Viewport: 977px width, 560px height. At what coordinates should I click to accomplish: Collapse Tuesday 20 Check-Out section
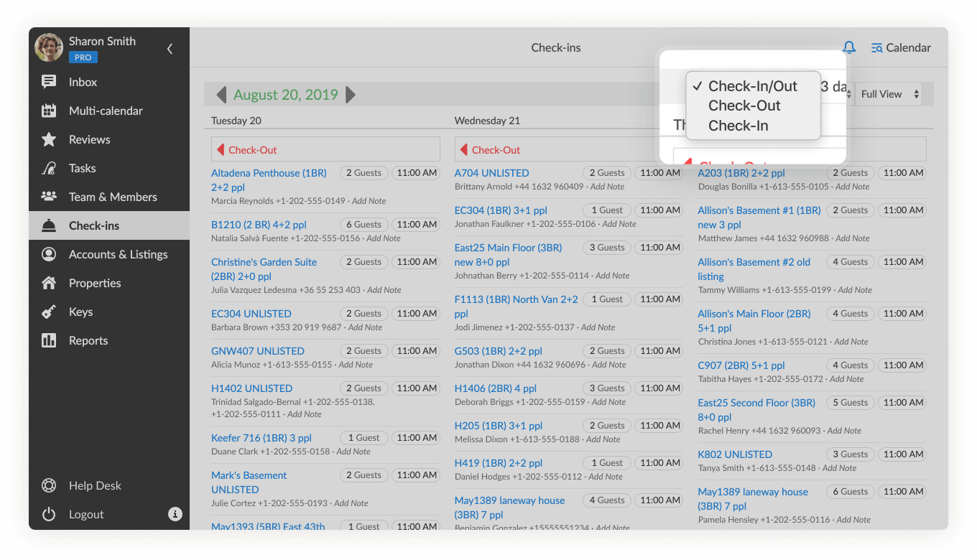click(221, 149)
